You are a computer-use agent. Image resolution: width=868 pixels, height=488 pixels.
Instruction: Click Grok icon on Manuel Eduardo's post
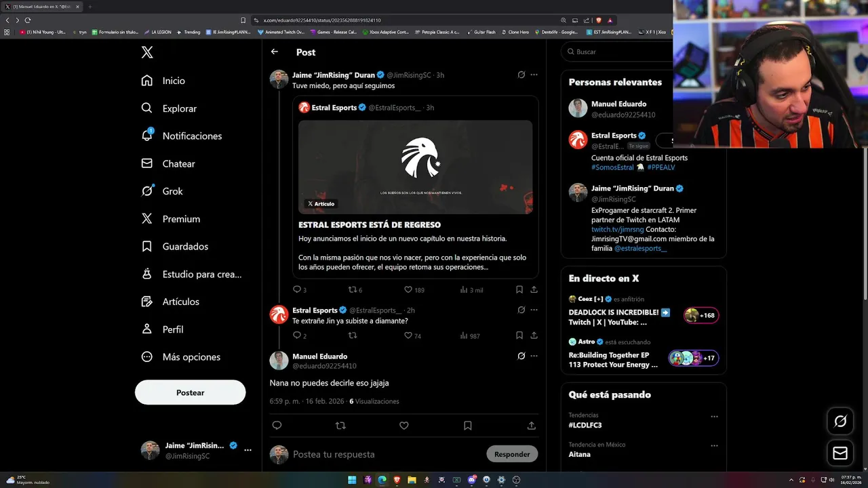coord(521,356)
